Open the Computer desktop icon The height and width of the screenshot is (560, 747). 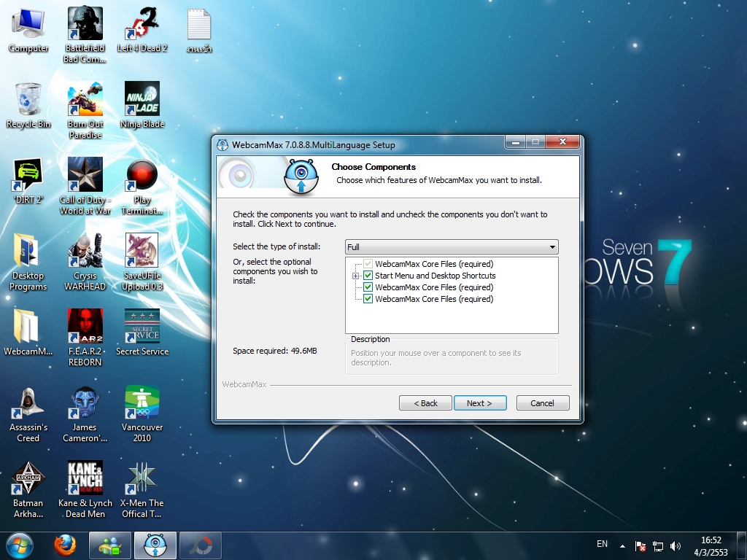pyautogui.click(x=28, y=31)
